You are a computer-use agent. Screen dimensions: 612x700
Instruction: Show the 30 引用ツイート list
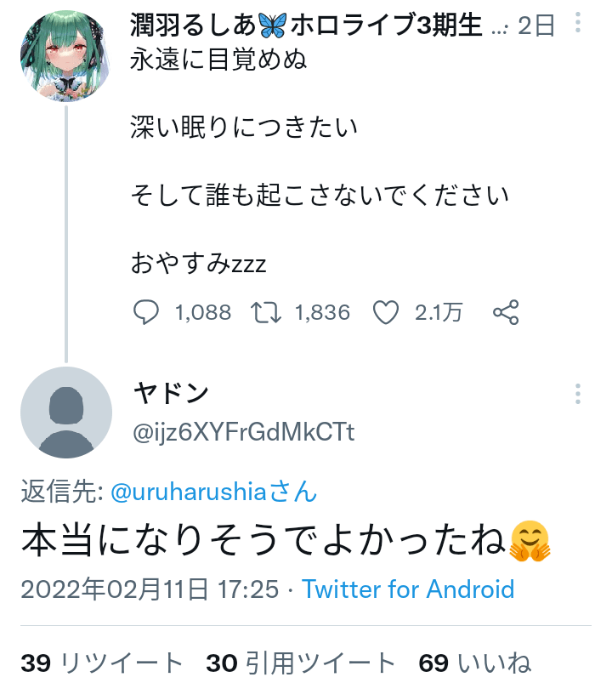tap(301, 663)
